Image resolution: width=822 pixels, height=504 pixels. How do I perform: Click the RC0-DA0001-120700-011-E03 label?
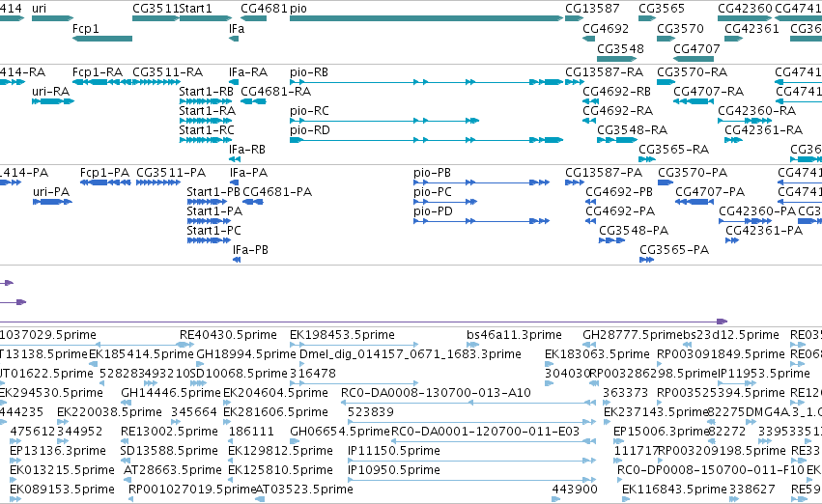point(485,432)
